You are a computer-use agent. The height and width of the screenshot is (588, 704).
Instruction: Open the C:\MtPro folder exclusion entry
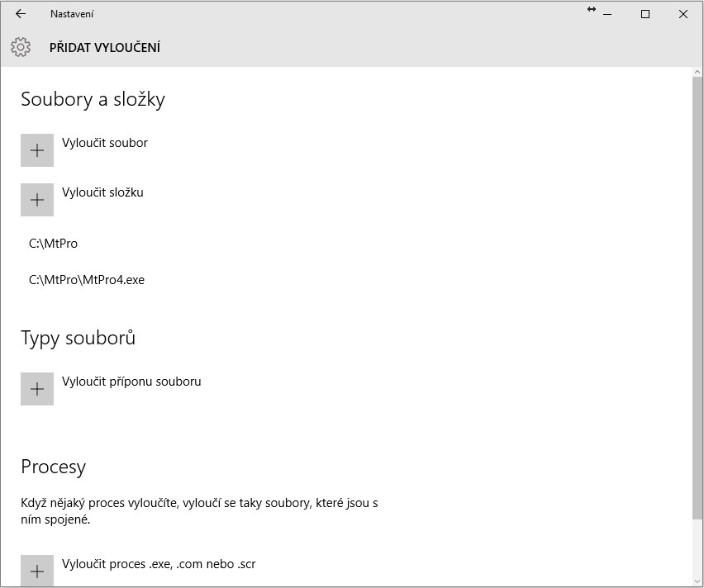[54, 243]
